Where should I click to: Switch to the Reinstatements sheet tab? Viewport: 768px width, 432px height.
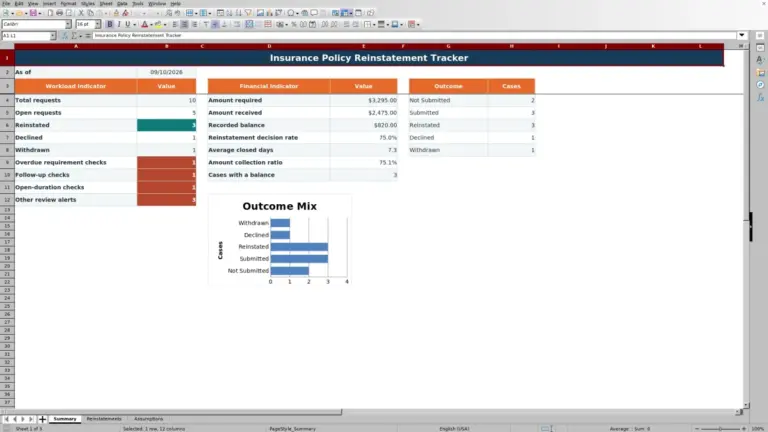104,419
